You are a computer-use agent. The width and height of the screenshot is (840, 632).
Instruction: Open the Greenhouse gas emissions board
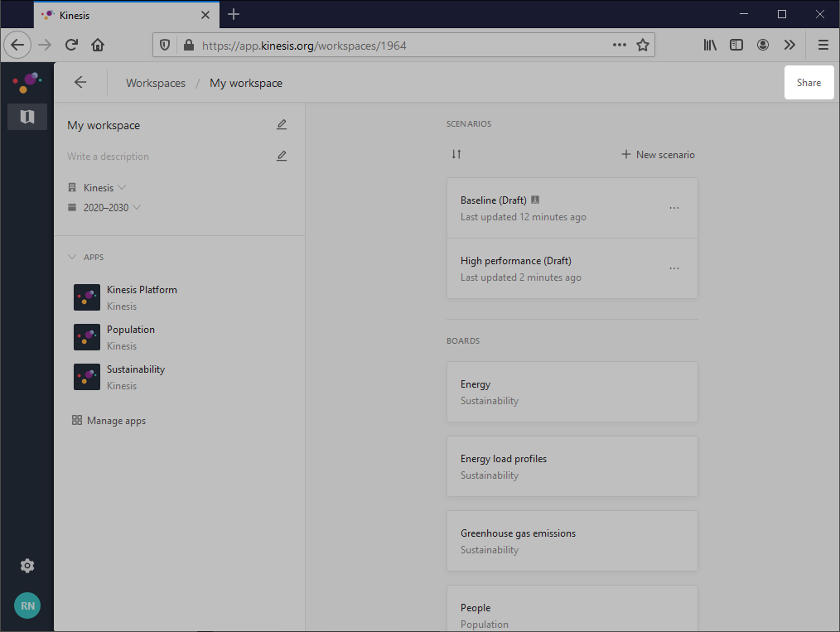[x=572, y=540]
